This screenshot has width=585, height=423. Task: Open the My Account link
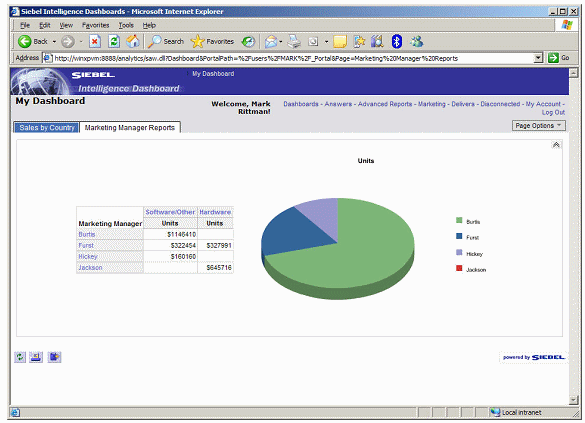(543, 104)
